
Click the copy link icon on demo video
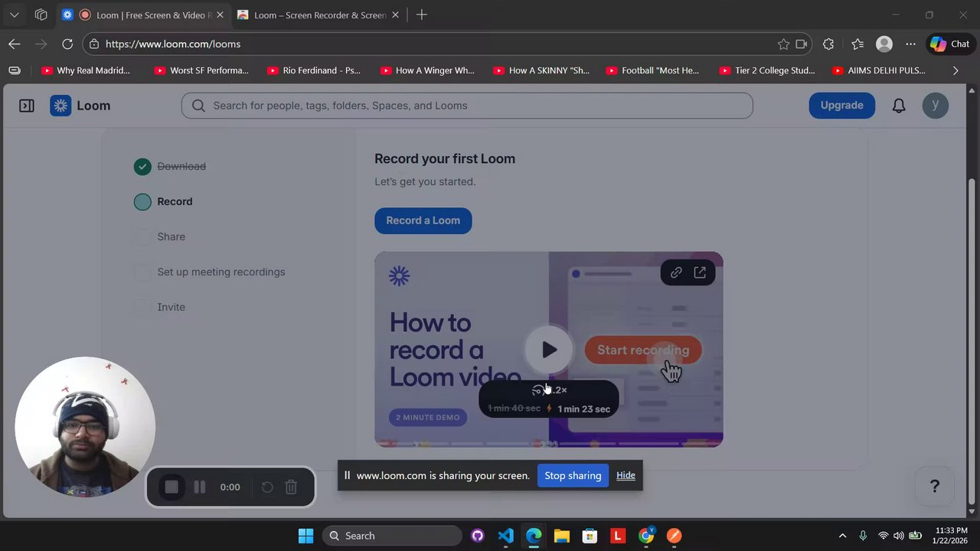click(676, 272)
